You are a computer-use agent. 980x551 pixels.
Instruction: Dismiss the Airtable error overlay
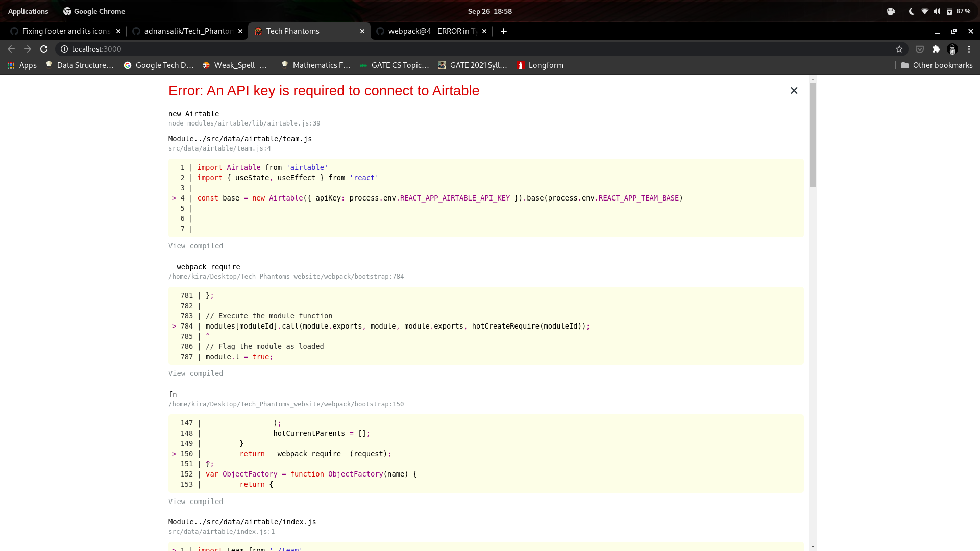(x=794, y=90)
